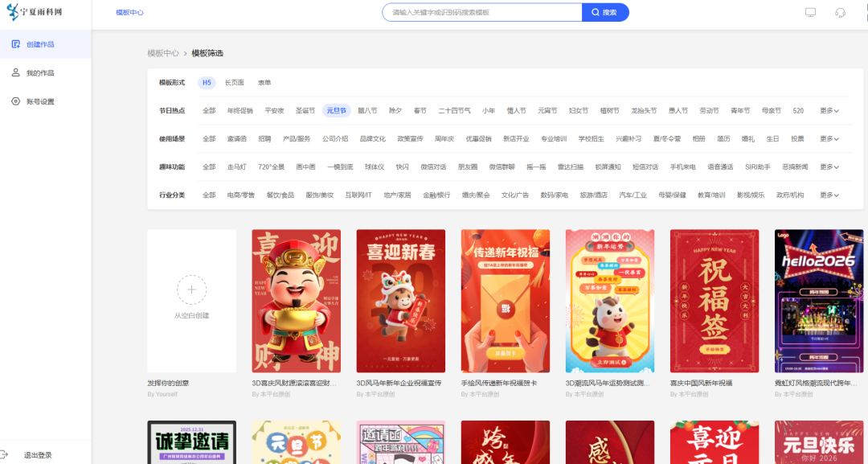Click the 退出登录 logout link
The height and width of the screenshot is (464, 868).
(36, 454)
